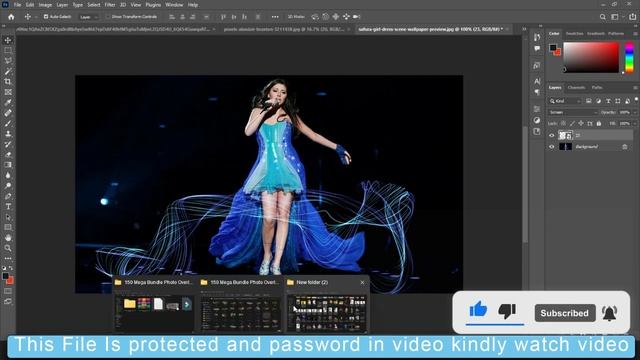The height and width of the screenshot is (360, 640).
Task: Click the Share icon at top right
Action: tap(632, 17)
